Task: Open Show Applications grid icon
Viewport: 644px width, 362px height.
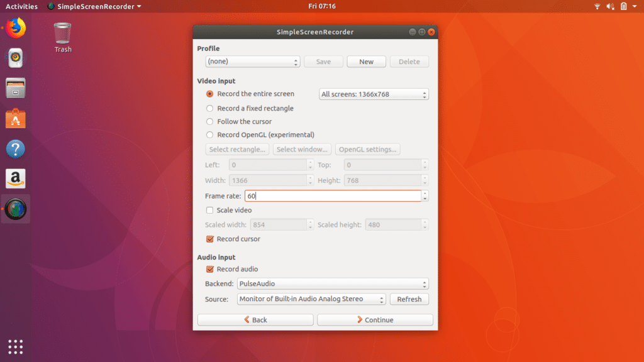Action: point(15,346)
